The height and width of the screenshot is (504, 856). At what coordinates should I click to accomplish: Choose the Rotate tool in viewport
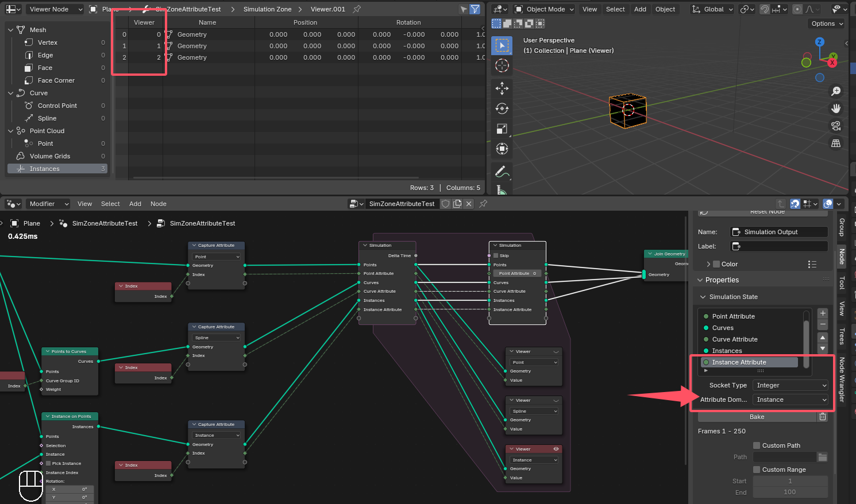pyautogui.click(x=502, y=108)
